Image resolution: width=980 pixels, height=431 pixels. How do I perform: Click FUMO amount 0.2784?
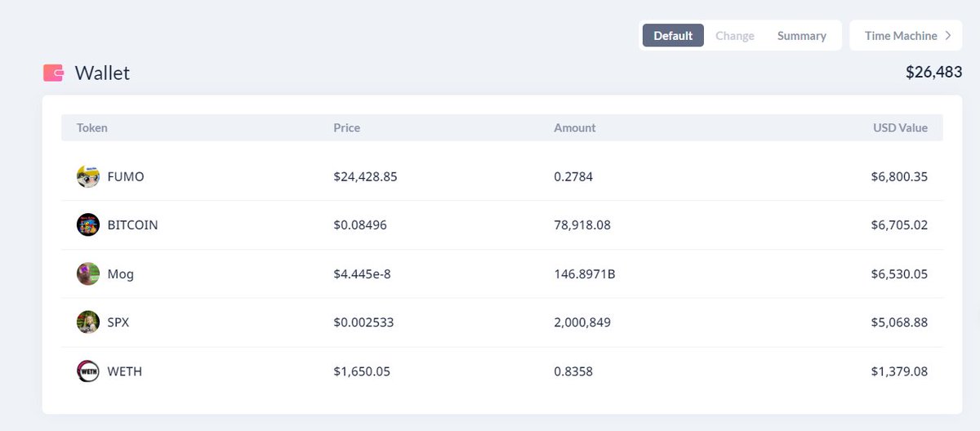coord(573,176)
